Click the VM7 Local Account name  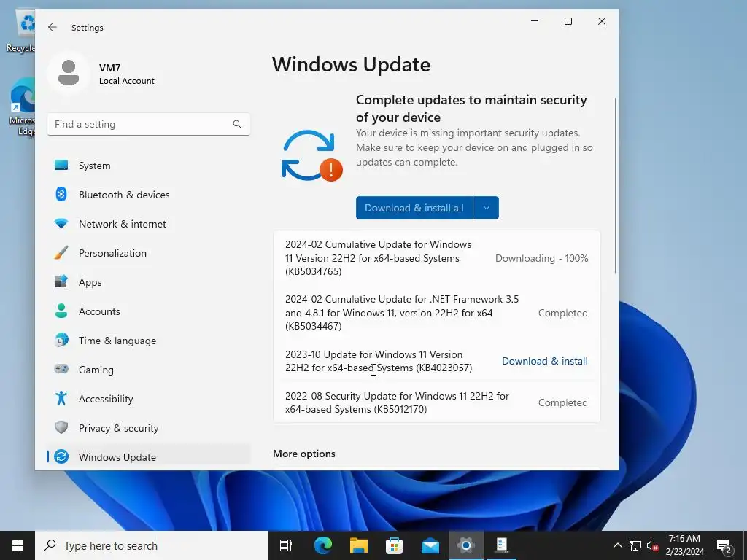point(126,74)
